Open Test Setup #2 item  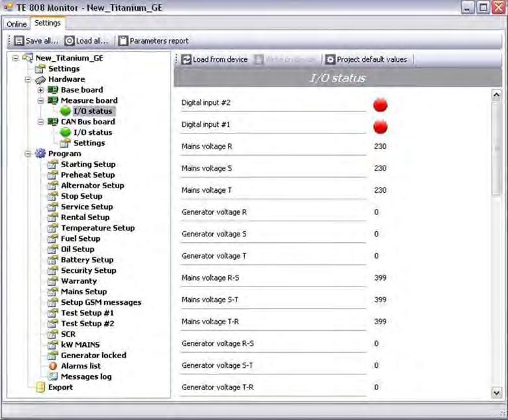pyautogui.click(x=87, y=324)
